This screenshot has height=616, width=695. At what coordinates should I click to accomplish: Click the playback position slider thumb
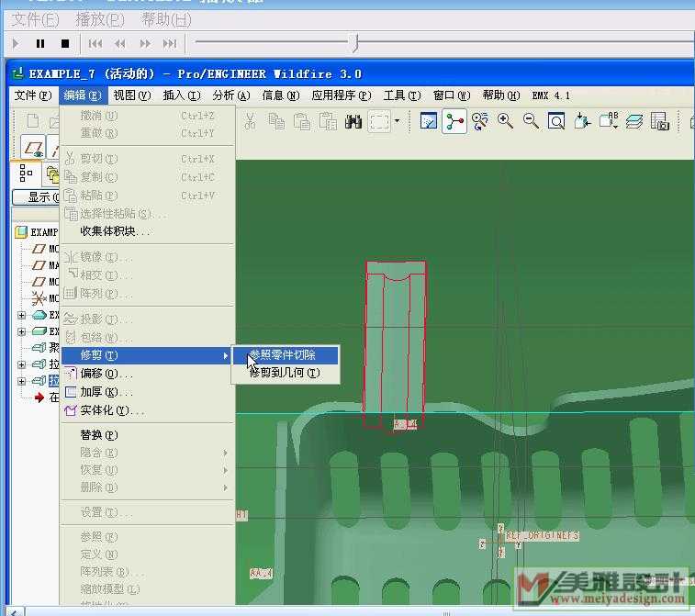pos(355,43)
